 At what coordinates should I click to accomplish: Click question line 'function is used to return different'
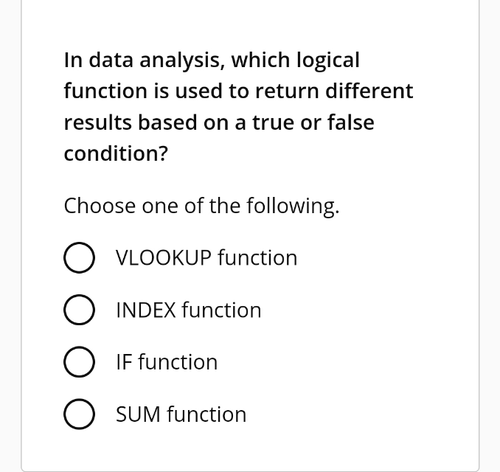pyautogui.click(x=239, y=91)
